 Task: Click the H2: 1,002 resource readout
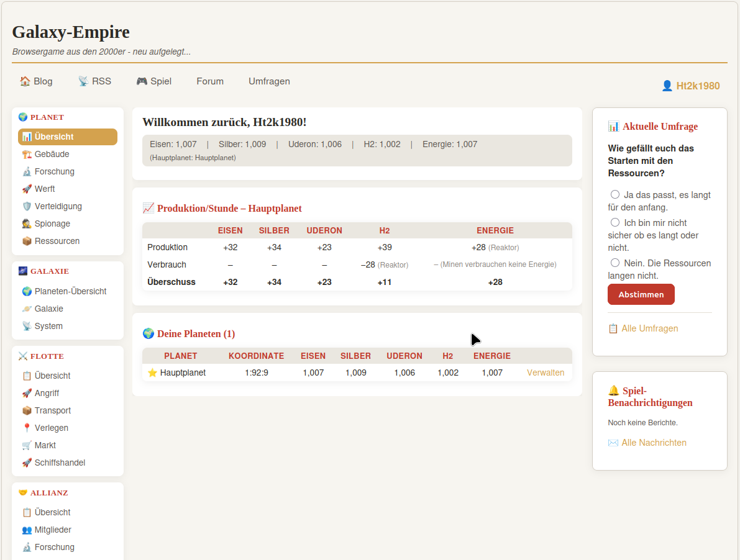[x=381, y=144]
